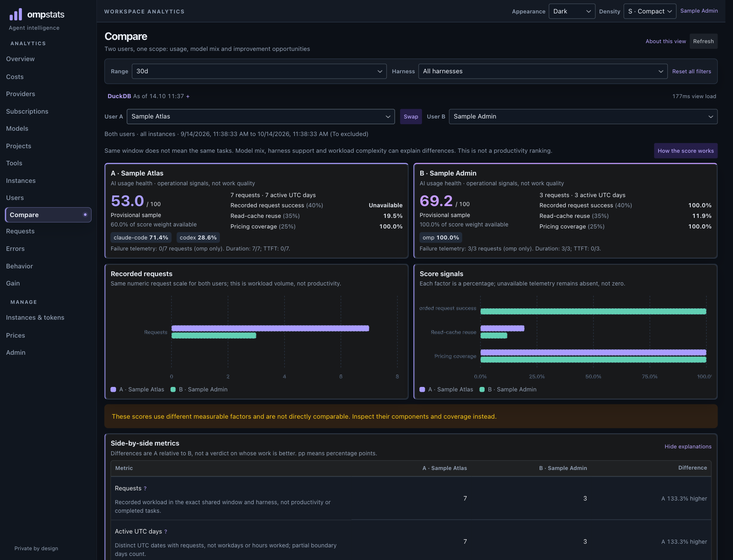This screenshot has height=560, width=733.
Task: Click the green Requests bar for Sample Admin
Action: click(214, 336)
